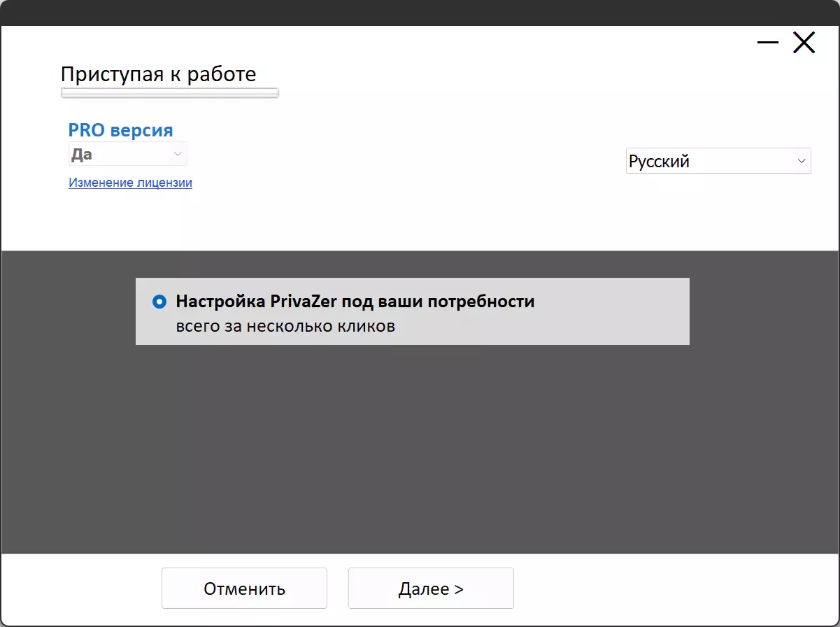Click the progress bar under 'Приступая к работе'
The image size is (840, 627).
coord(170,92)
